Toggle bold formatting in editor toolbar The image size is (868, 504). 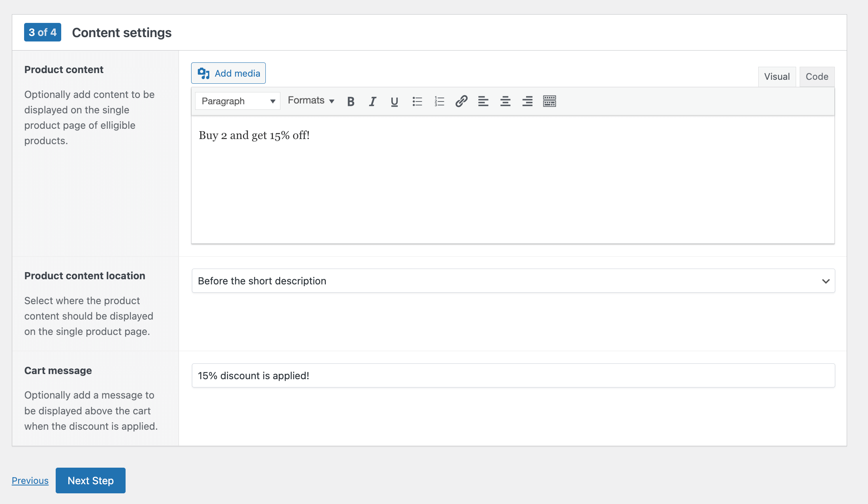(x=350, y=102)
